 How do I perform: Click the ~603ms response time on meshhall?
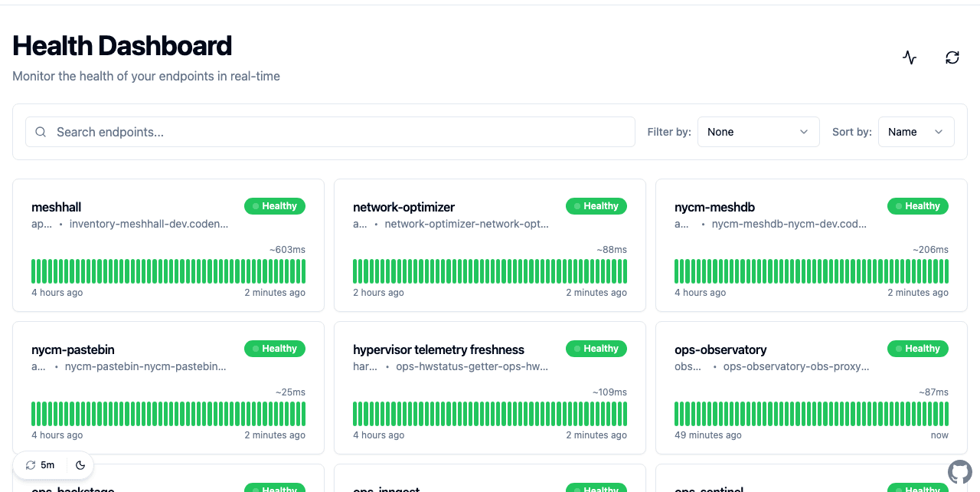287,250
